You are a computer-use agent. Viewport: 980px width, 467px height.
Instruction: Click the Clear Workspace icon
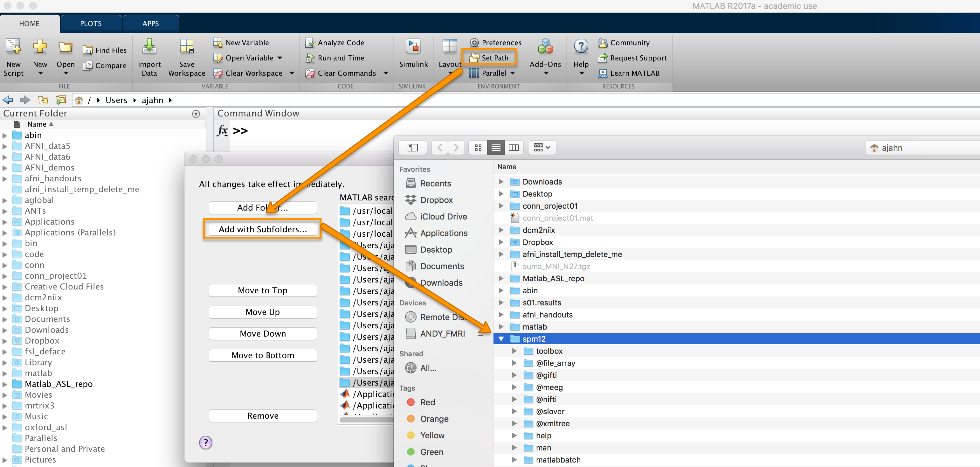coord(218,73)
